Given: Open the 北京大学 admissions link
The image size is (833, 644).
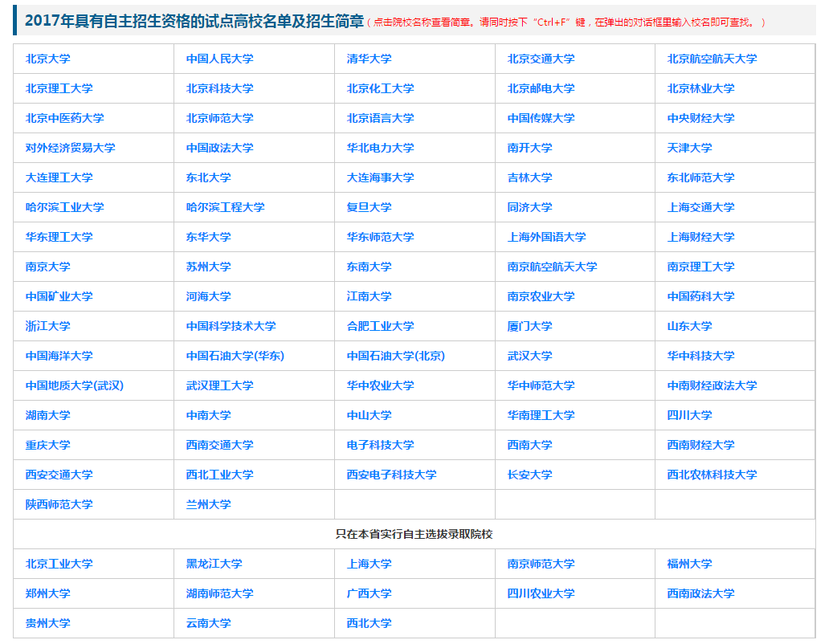Looking at the screenshot, I should (x=48, y=59).
